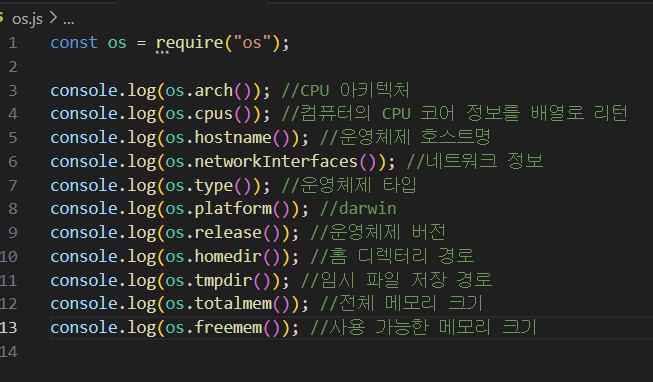Click the //사용 가능한 메모리 크기 comment
This screenshot has height=382, width=653.
(424, 328)
